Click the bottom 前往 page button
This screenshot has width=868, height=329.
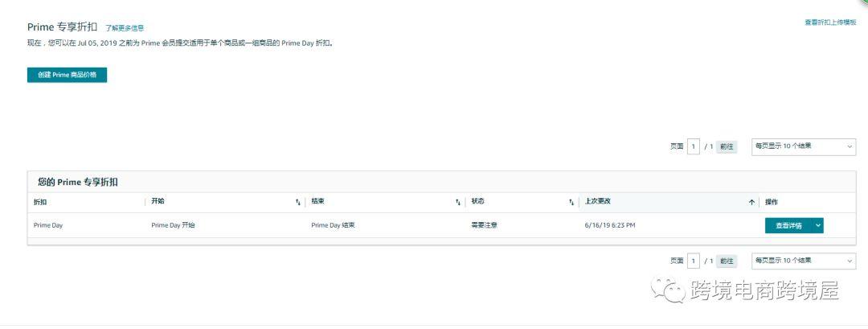(x=727, y=261)
